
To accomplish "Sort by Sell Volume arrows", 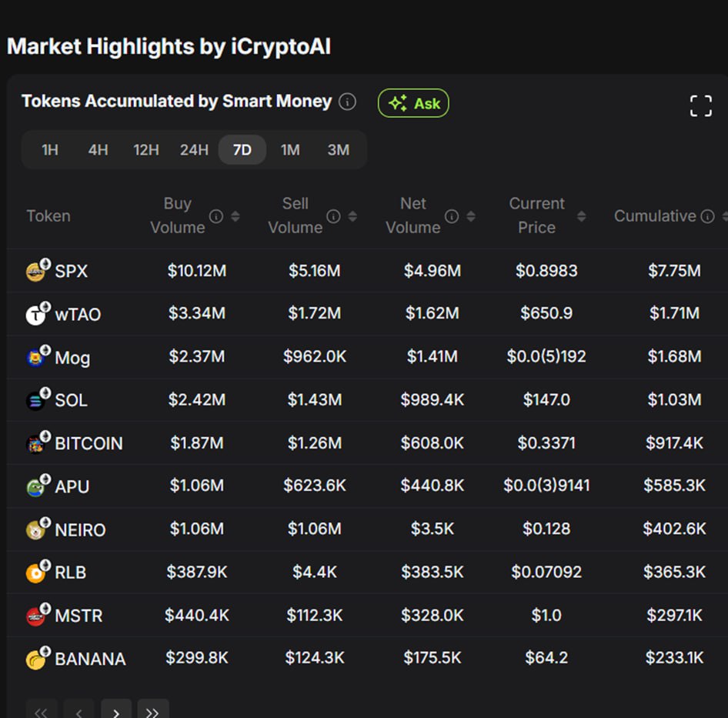I will pyautogui.click(x=352, y=216).
